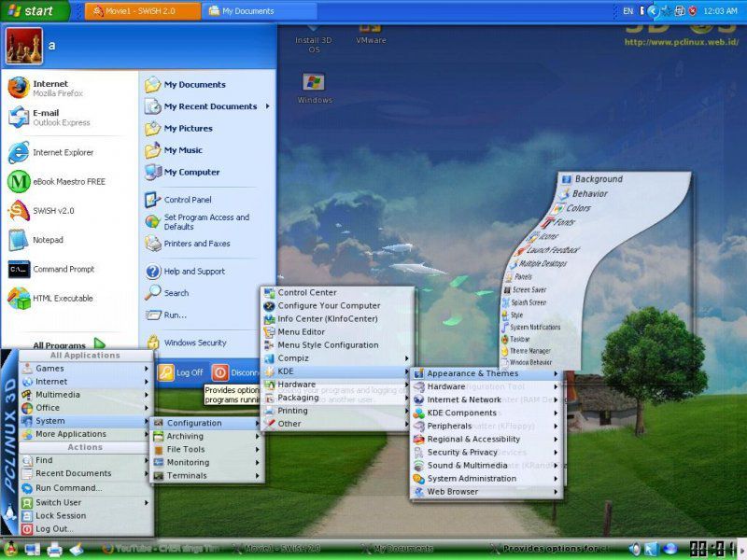Select Appearance & Themes menu entry

pyautogui.click(x=472, y=373)
